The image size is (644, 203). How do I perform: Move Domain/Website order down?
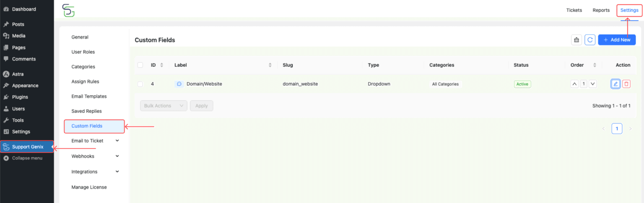(592, 84)
